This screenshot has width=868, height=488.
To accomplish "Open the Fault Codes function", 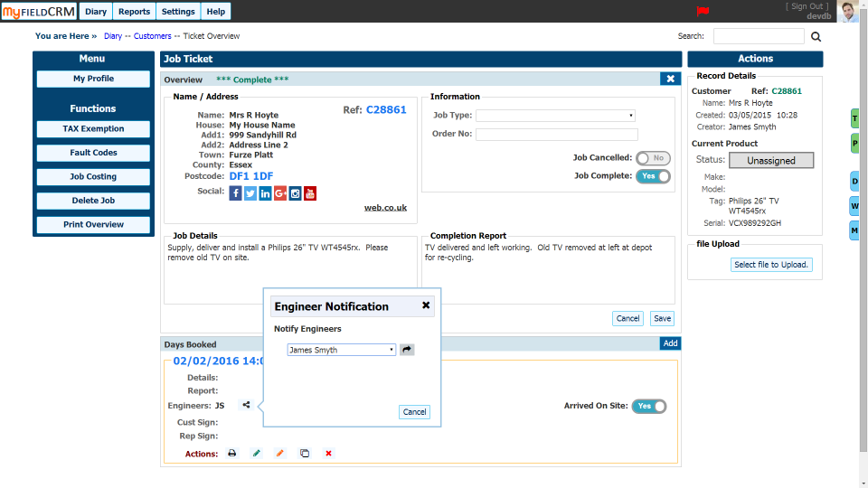I will tap(93, 153).
